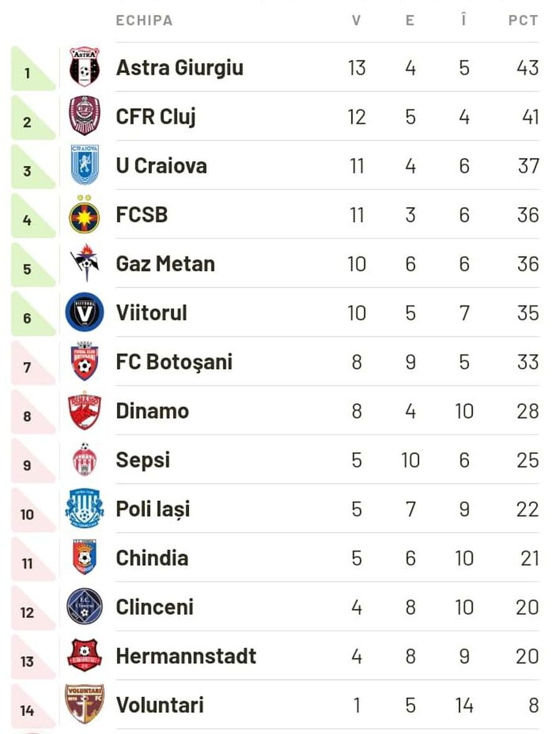Click the Clinceni team name

tap(154, 607)
